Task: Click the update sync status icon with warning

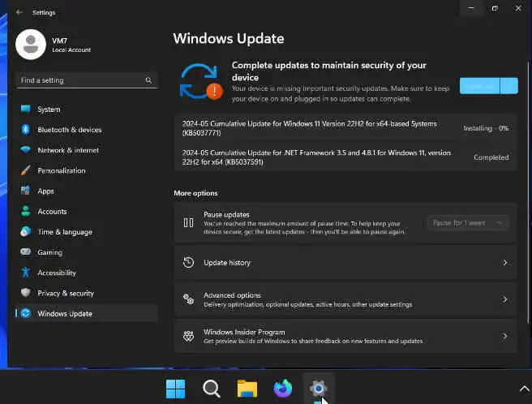Action: tap(201, 82)
